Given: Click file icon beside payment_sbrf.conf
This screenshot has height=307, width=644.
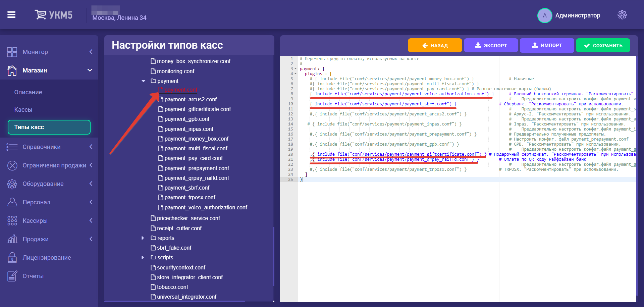Looking at the screenshot, I should 161,188.
